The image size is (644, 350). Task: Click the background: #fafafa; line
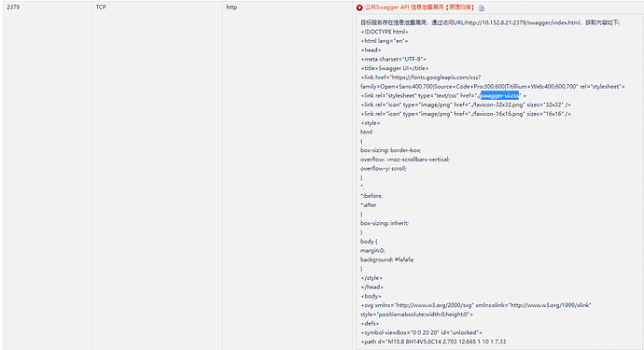[x=387, y=259]
